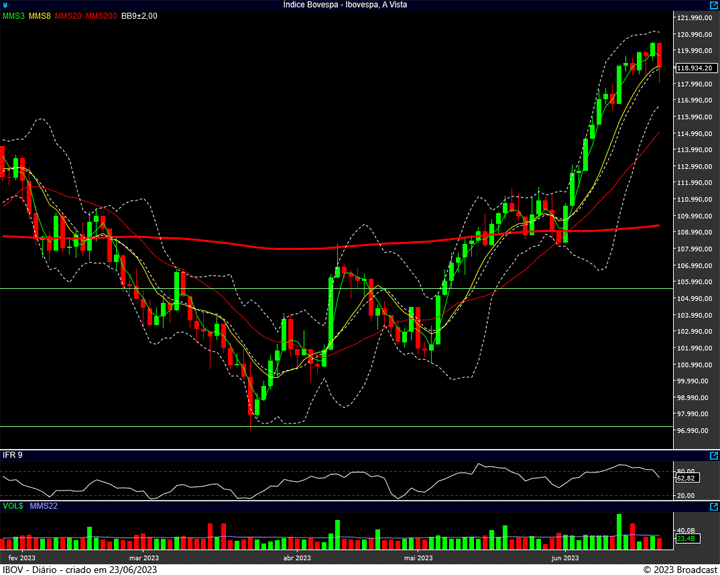Click the mai 2023 label on time axis
720x575 pixels.
tap(417, 557)
